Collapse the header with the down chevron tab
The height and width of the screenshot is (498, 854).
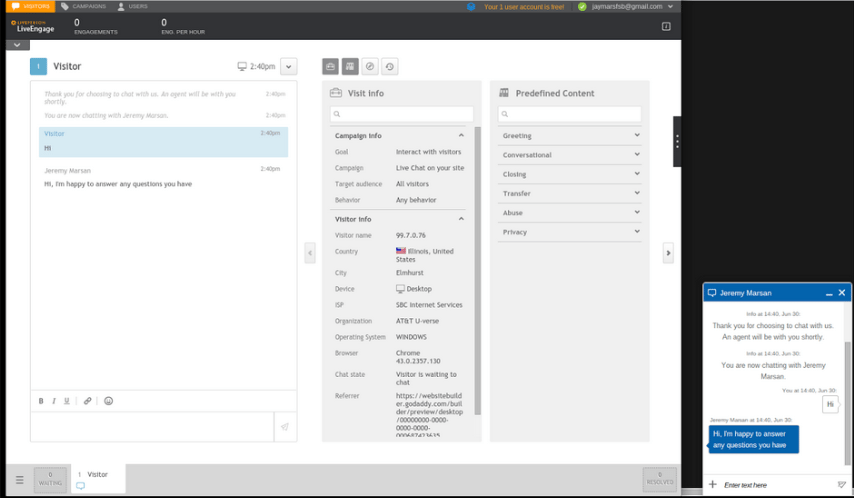tap(17, 45)
